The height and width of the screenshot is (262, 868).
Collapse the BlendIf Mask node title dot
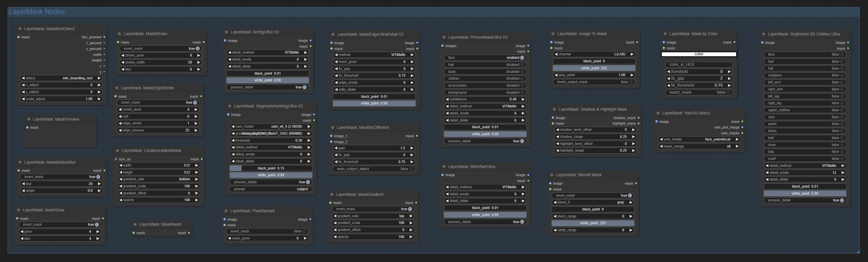click(x=552, y=175)
